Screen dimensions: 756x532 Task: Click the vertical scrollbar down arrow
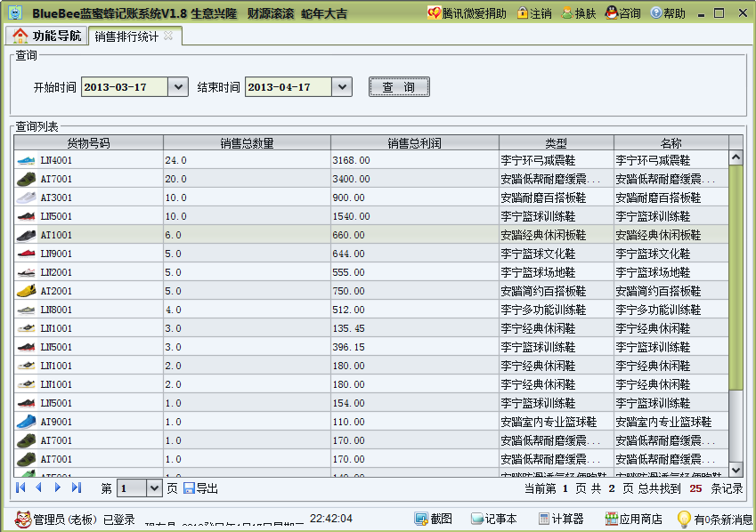click(x=736, y=471)
